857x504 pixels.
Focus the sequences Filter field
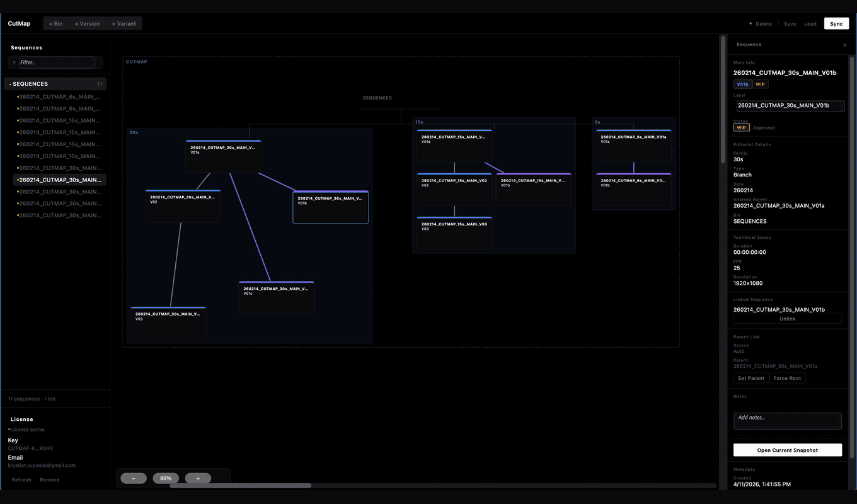click(x=57, y=62)
